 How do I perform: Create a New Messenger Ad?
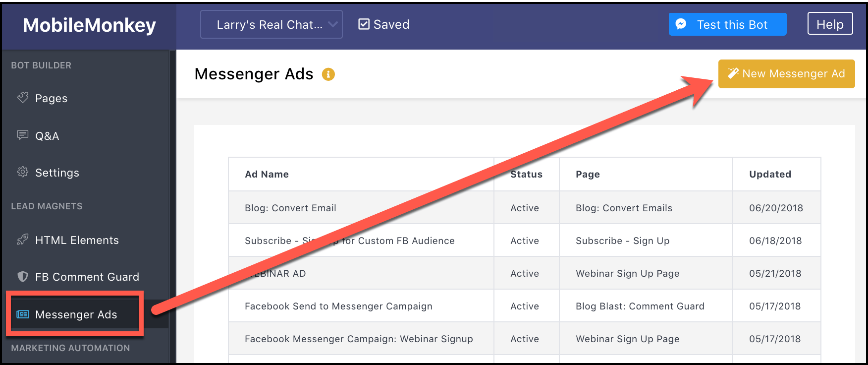(x=787, y=74)
